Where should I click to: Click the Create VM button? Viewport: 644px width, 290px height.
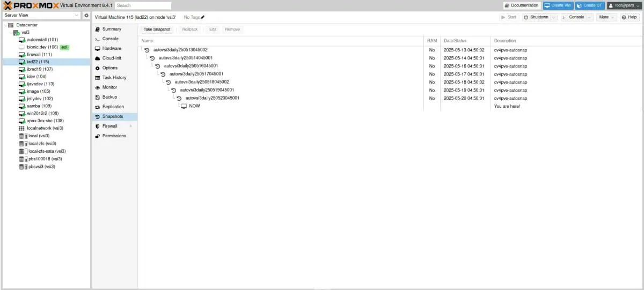click(558, 5)
